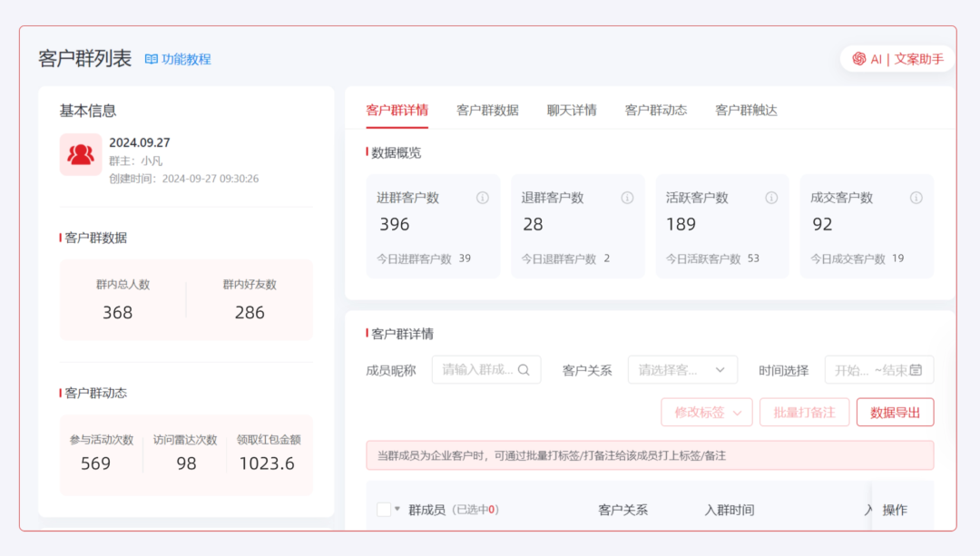
Task: View info tooltip icon beside 退群客户数
Action: tap(627, 198)
